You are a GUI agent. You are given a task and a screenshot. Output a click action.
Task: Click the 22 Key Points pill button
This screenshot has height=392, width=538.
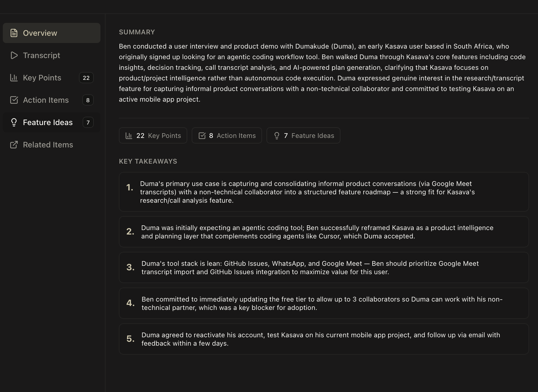153,135
